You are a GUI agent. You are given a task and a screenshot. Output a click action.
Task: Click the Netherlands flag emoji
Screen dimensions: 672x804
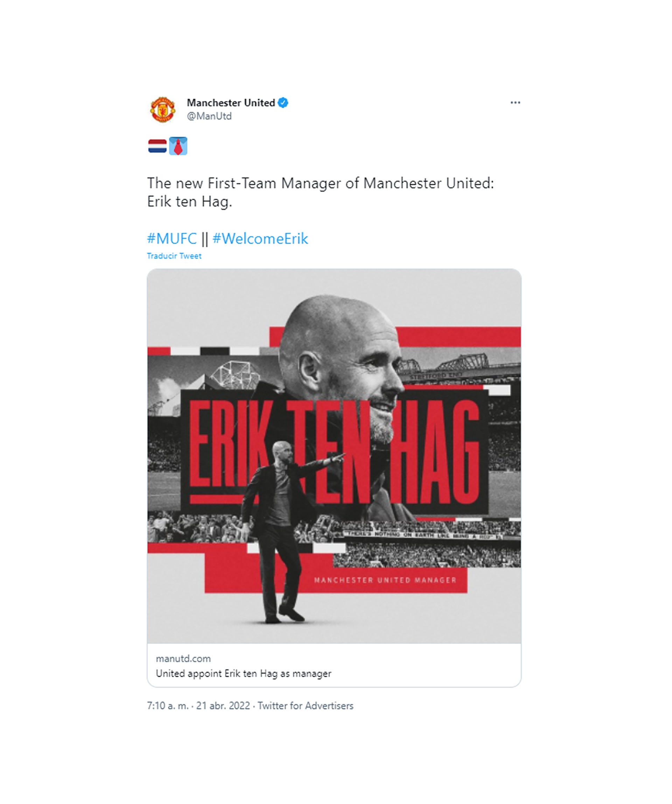click(157, 146)
